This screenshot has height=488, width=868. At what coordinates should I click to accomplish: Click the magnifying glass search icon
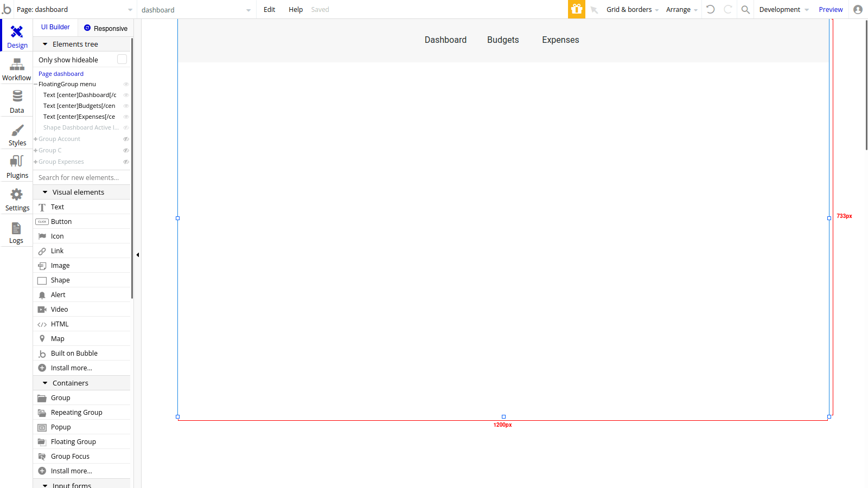[745, 9]
